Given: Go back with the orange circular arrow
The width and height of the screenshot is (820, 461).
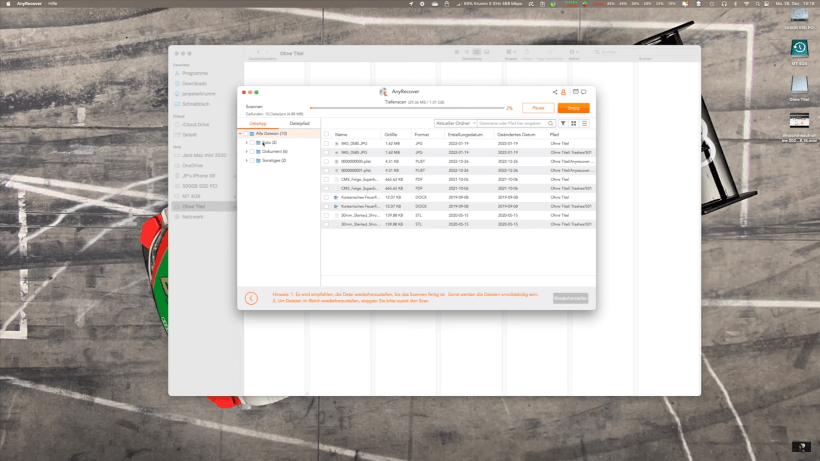Looking at the screenshot, I should [251, 298].
